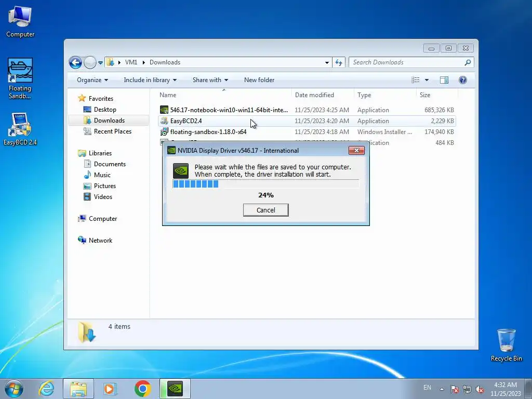Click 685,326 KB size cell
The width and height of the screenshot is (532, 399).
pyautogui.click(x=439, y=110)
